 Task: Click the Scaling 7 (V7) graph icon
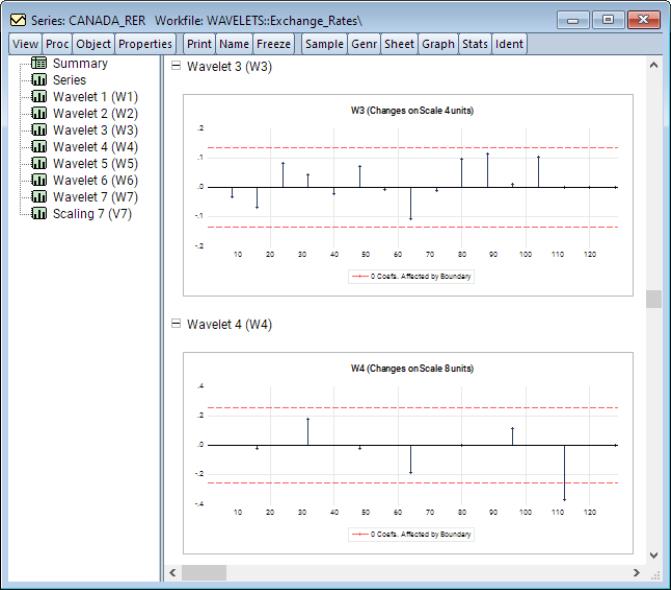click(x=41, y=214)
